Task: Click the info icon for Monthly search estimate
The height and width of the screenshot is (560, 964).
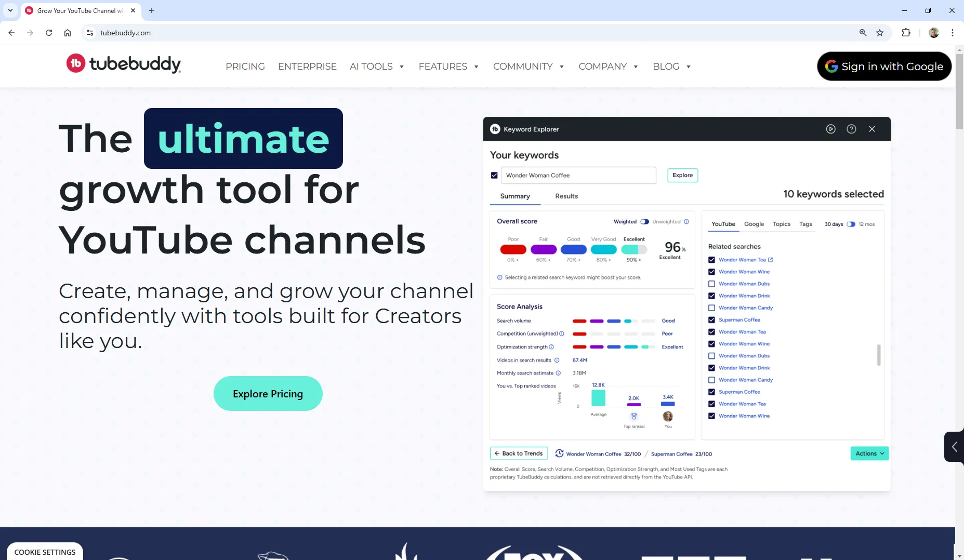Action: (x=558, y=373)
